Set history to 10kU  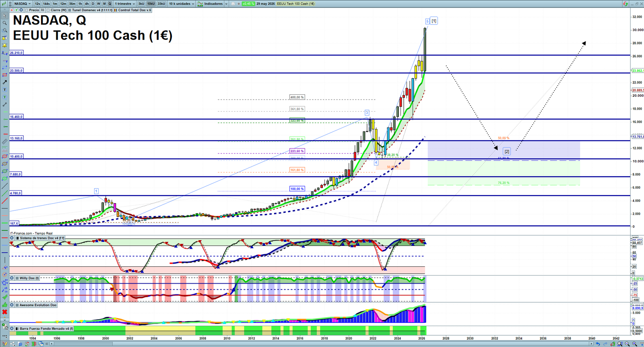click(x=151, y=4)
